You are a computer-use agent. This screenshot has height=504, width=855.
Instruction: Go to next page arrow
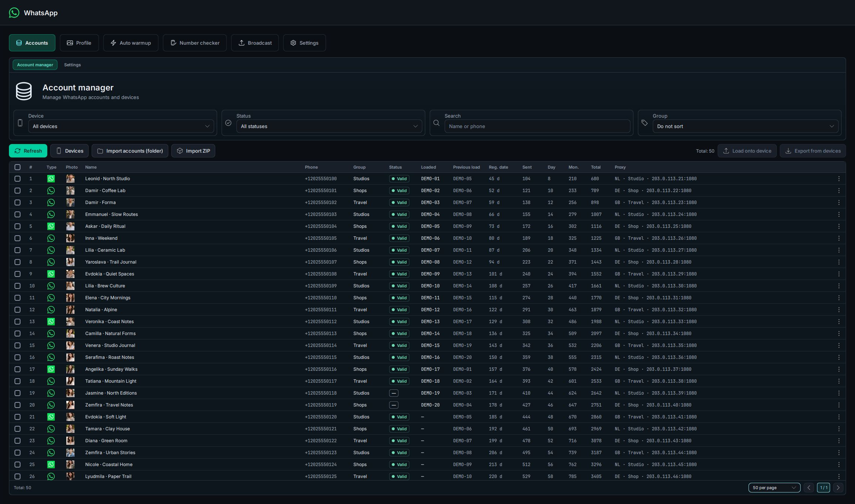(838, 488)
